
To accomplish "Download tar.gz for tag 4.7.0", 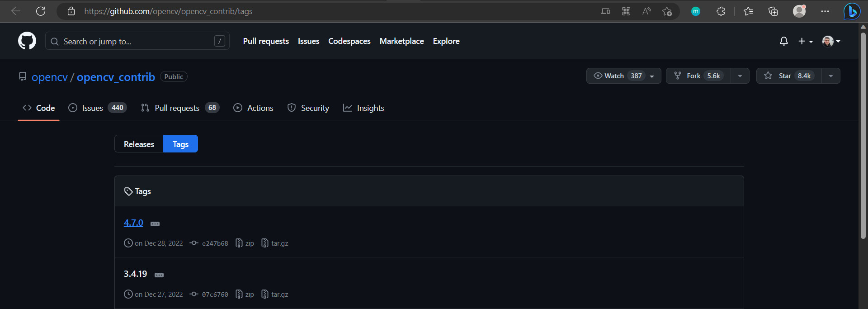I will (x=275, y=243).
